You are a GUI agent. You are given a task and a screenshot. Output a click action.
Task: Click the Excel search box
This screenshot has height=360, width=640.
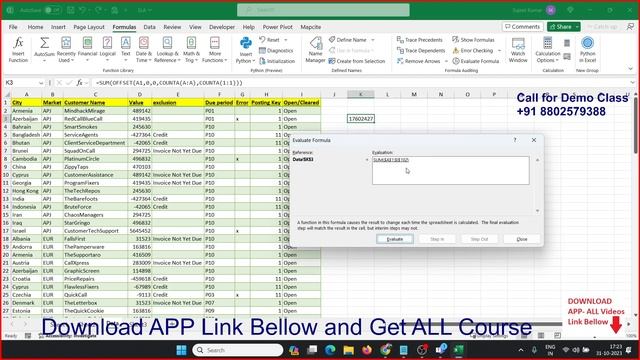point(323,10)
